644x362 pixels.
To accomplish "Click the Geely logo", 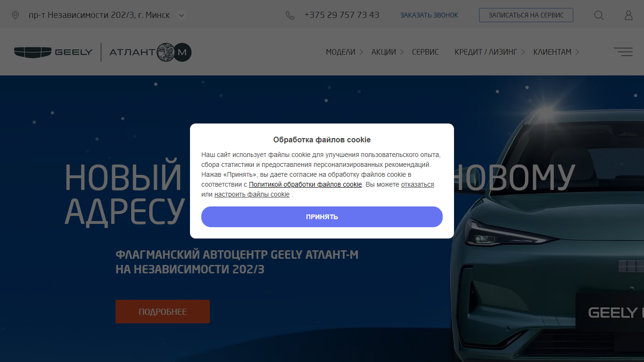I will point(53,52).
